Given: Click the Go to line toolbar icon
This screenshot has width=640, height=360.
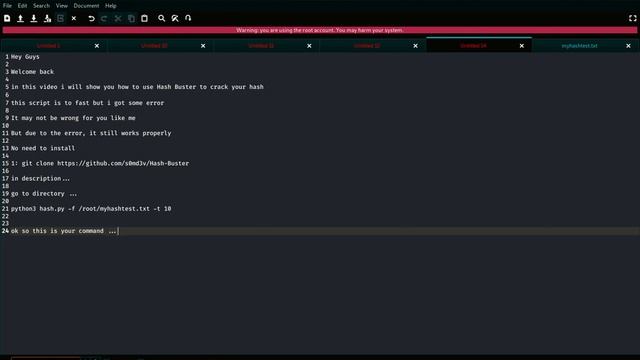Looking at the screenshot, I should (x=188, y=18).
